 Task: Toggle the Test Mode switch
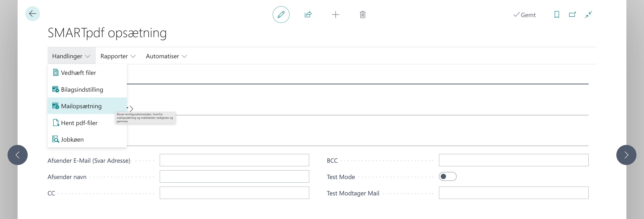coord(448,177)
